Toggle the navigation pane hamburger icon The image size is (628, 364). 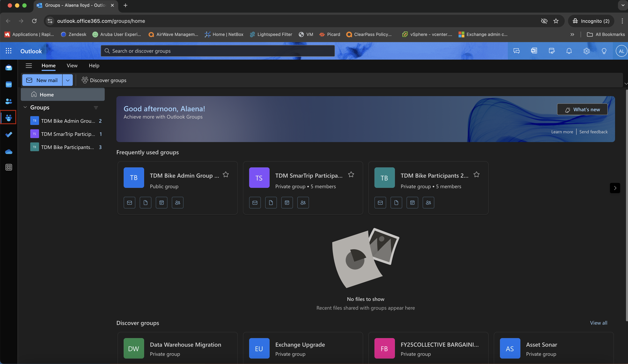pyautogui.click(x=29, y=65)
